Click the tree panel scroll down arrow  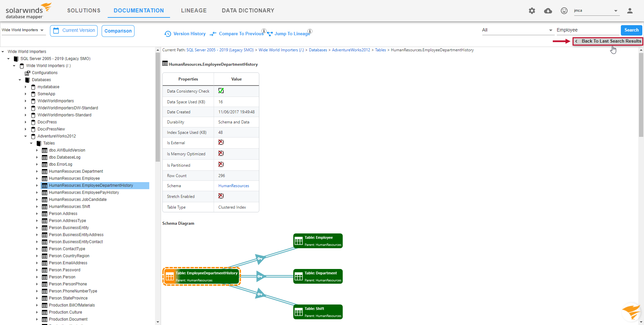pos(158,322)
